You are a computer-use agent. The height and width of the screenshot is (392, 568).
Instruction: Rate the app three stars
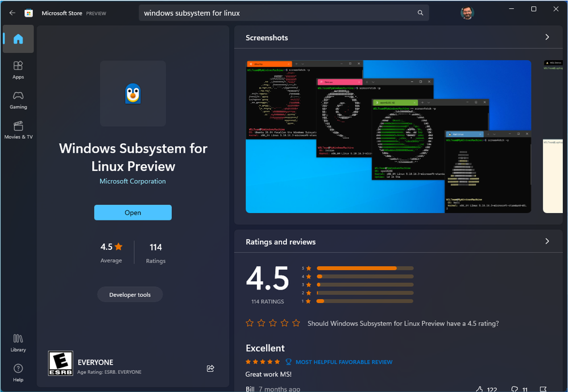click(x=273, y=323)
